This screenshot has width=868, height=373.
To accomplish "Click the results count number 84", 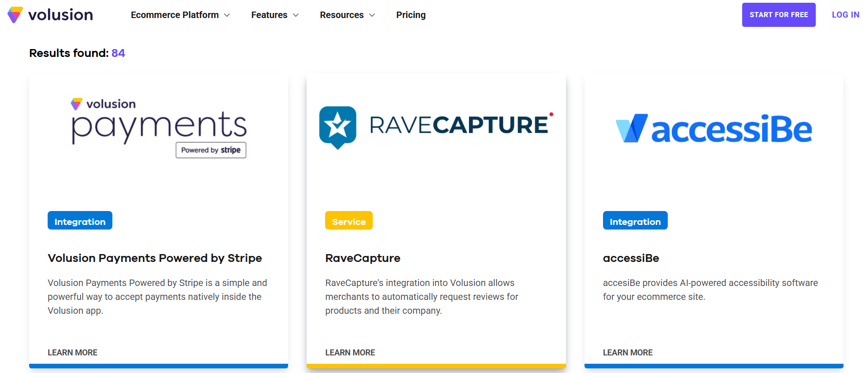I will pyautogui.click(x=118, y=53).
